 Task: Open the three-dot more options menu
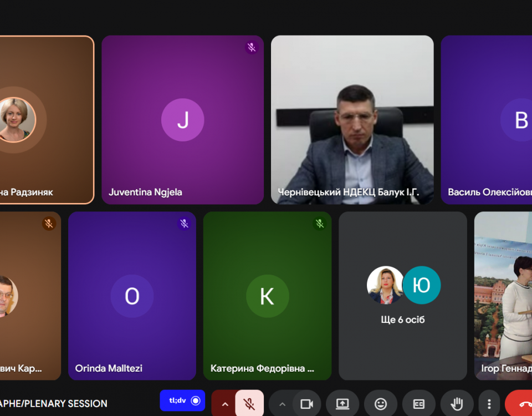[x=489, y=404]
